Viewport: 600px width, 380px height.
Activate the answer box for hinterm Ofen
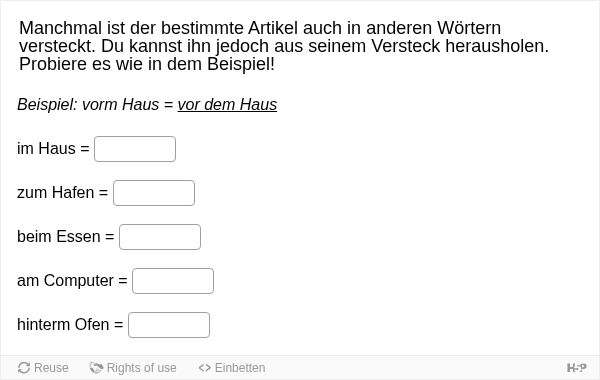coord(169,325)
